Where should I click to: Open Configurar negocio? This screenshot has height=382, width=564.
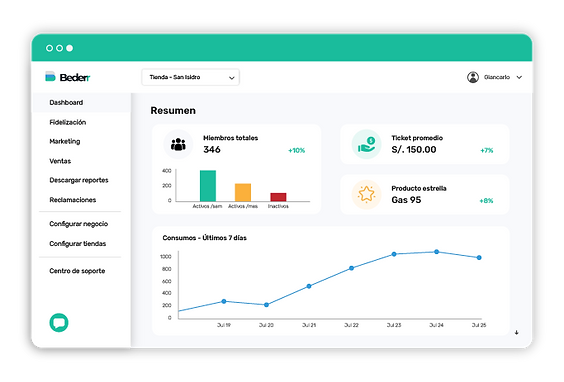(78, 224)
